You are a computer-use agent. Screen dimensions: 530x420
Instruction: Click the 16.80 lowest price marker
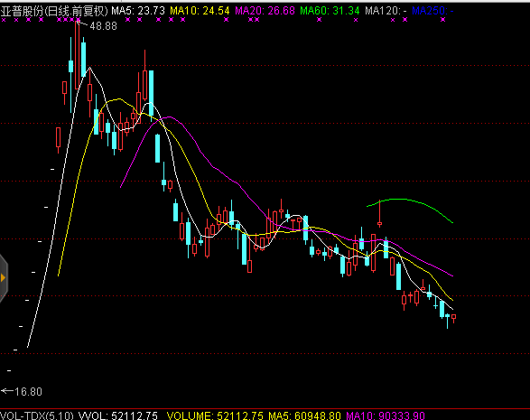[x=28, y=392]
